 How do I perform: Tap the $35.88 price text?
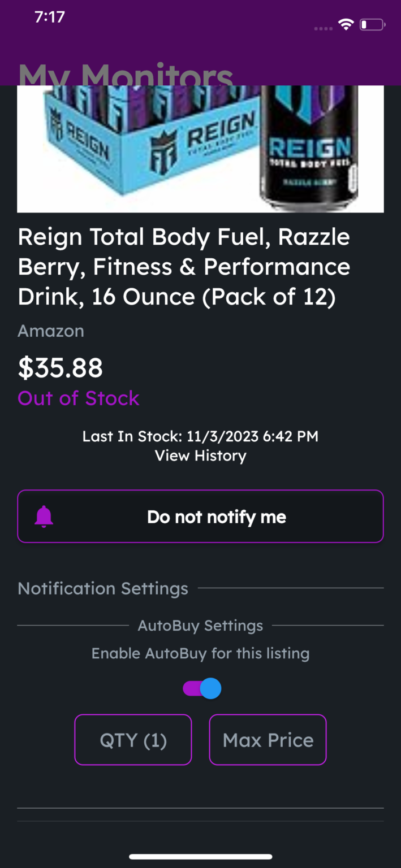click(60, 368)
